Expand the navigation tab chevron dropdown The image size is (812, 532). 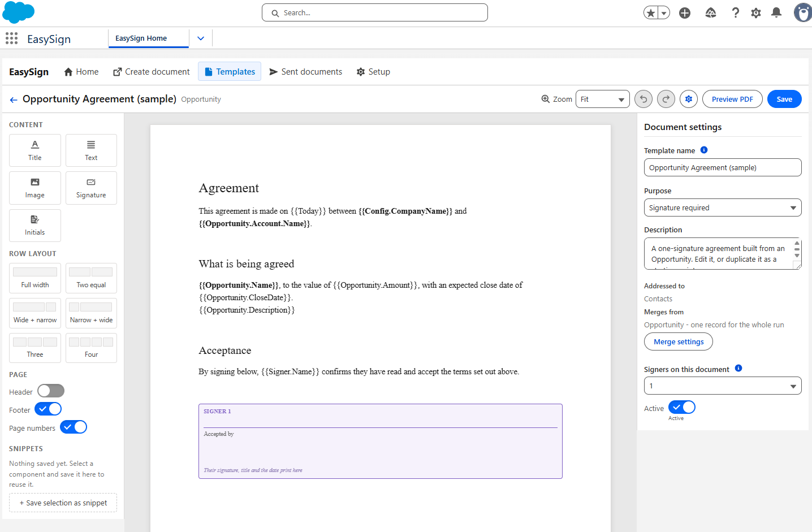tap(201, 38)
